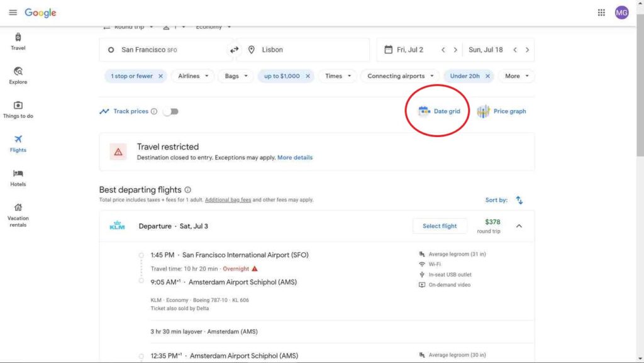The image size is (644, 363).
Task: Open the Date grid view
Action: (x=439, y=111)
